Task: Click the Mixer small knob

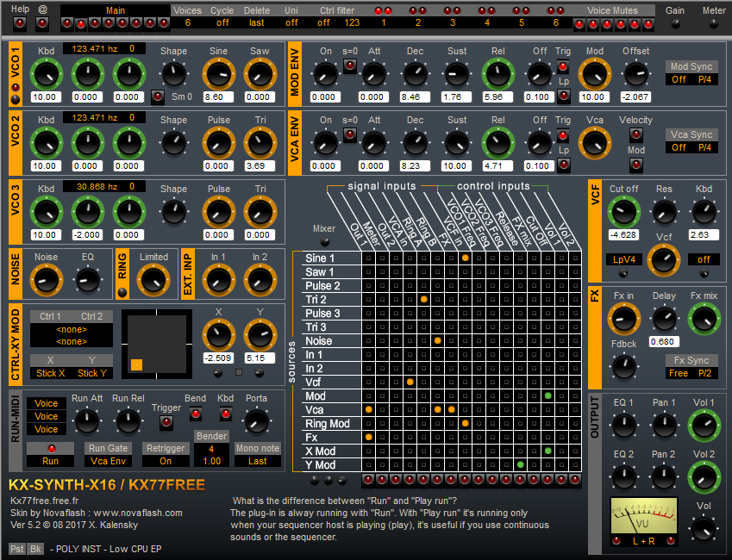Action: (x=324, y=241)
